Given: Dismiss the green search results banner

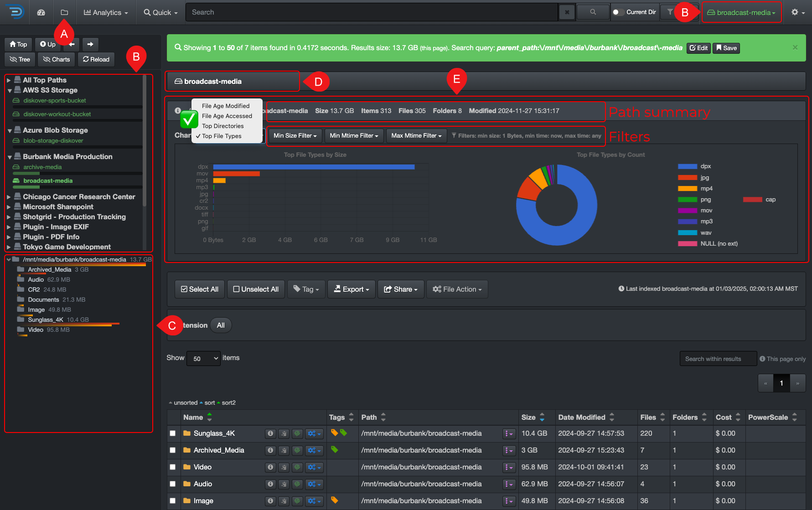Looking at the screenshot, I should point(795,47).
